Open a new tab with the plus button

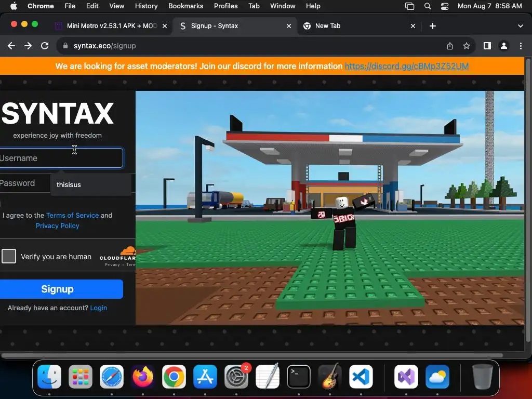pyautogui.click(x=433, y=26)
